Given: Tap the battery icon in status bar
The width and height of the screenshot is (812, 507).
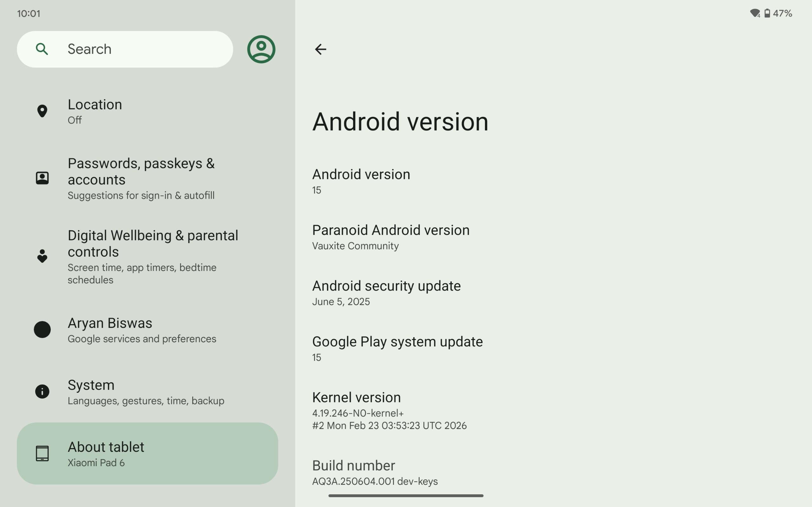Looking at the screenshot, I should [x=767, y=13].
